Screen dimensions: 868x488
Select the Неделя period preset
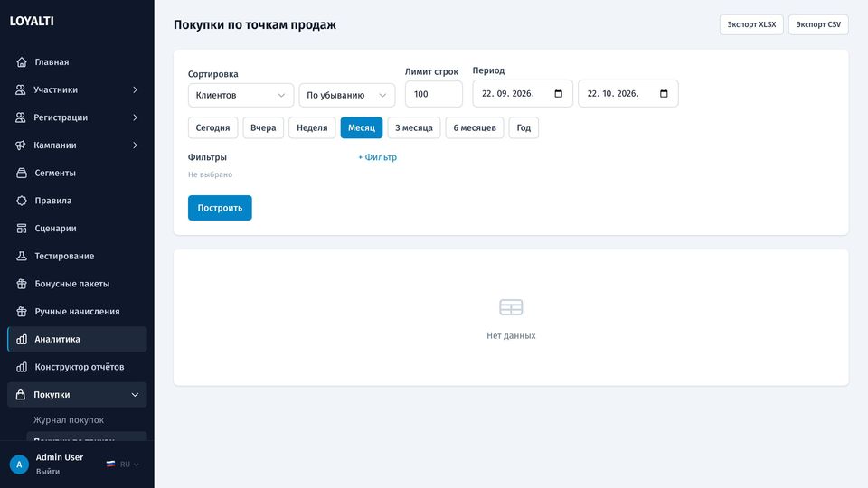point(312,127)
